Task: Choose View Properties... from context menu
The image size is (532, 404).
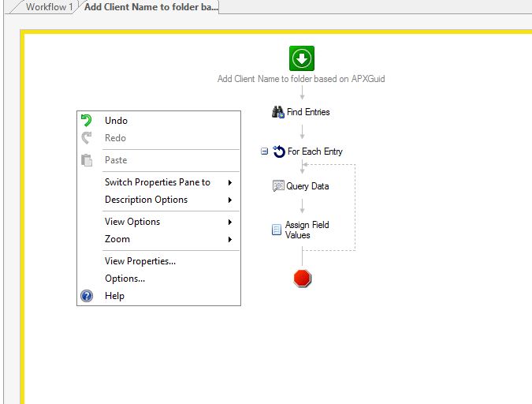Action: coord(140,261)
